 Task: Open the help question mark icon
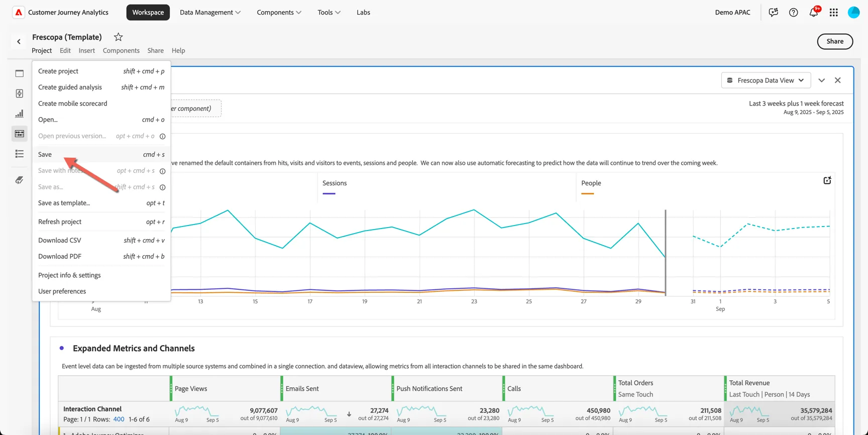click(793, 13)
